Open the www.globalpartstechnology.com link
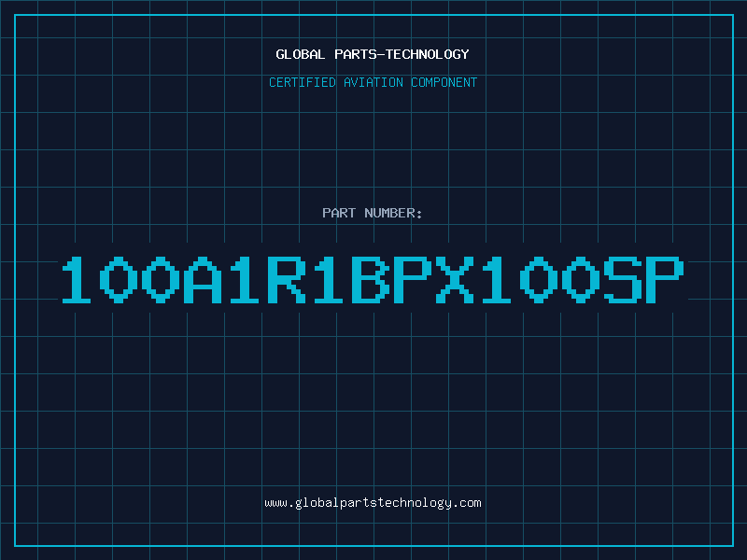Image resolution: width=747 pixels, height=560 pixels. (x=373, y=503)
